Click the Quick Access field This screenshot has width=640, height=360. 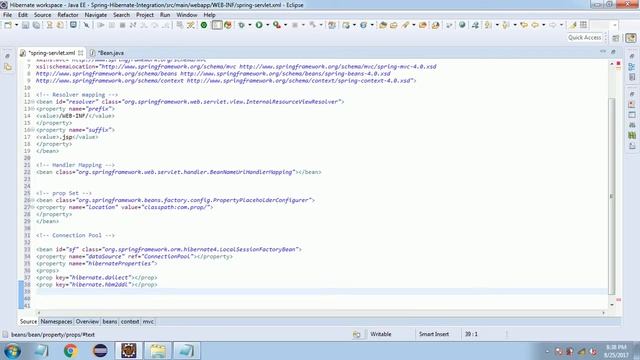click(585, 38)
